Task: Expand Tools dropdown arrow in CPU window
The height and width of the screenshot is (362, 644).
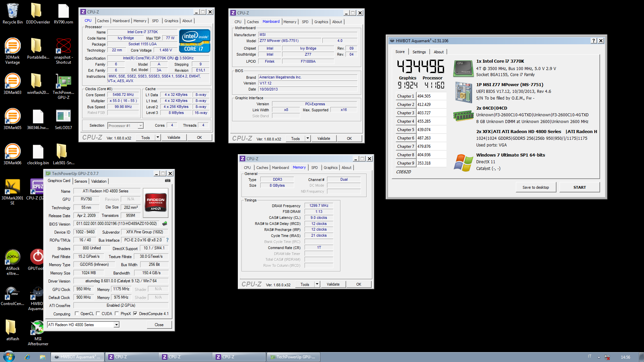Action: click(158, 137)
